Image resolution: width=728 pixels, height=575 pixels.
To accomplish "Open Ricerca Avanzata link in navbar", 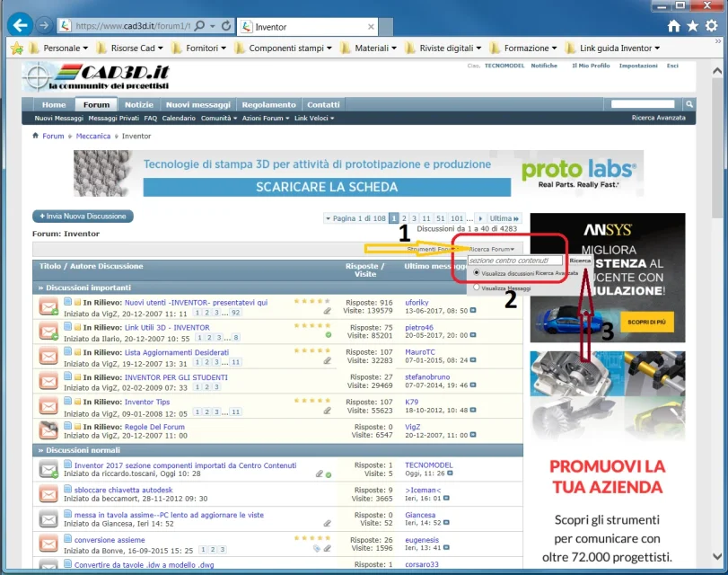I will [658, 118].
